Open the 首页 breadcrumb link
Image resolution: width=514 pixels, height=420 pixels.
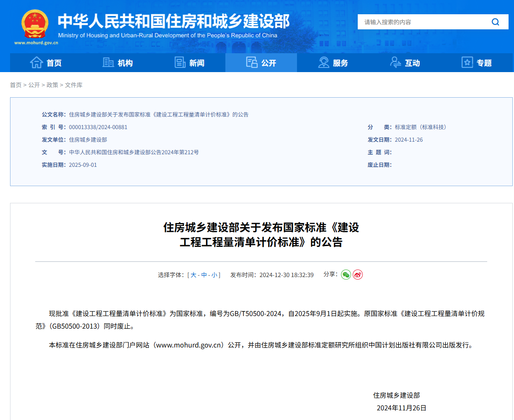(x=15, y=85)
